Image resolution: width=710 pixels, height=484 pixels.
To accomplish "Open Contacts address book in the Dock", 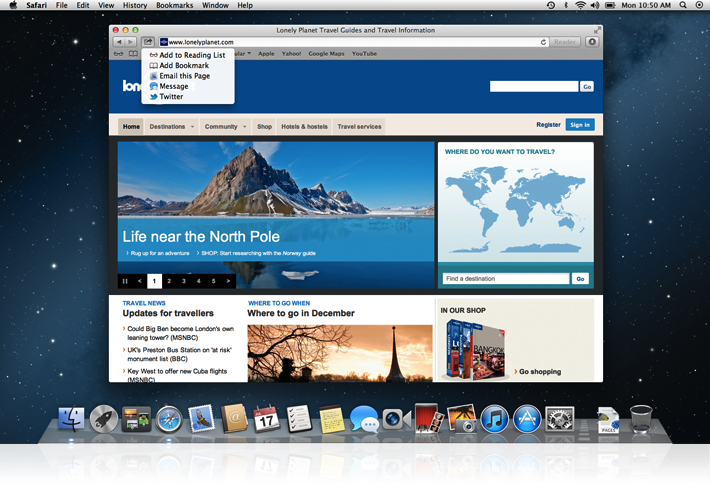I will tap(234, 418).
